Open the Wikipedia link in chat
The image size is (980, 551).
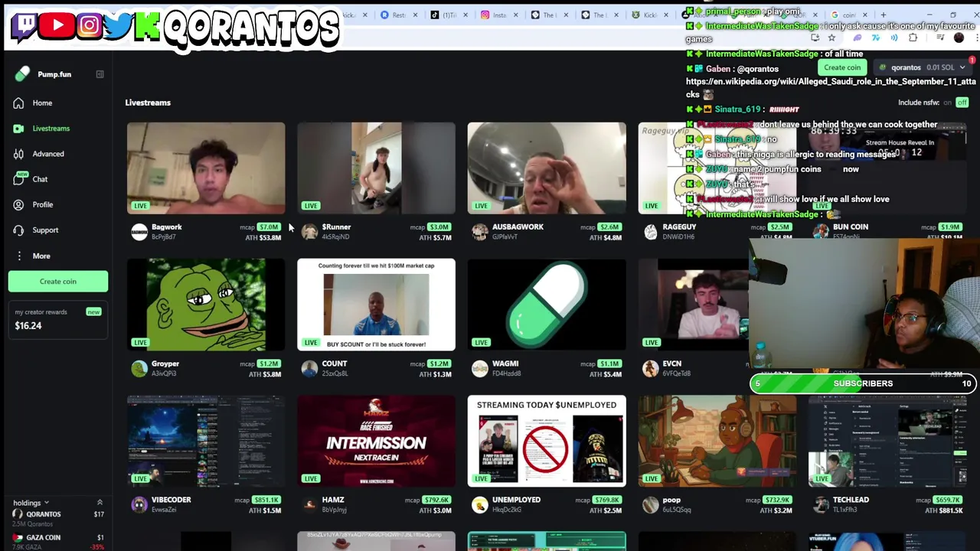tap(831, 87)
